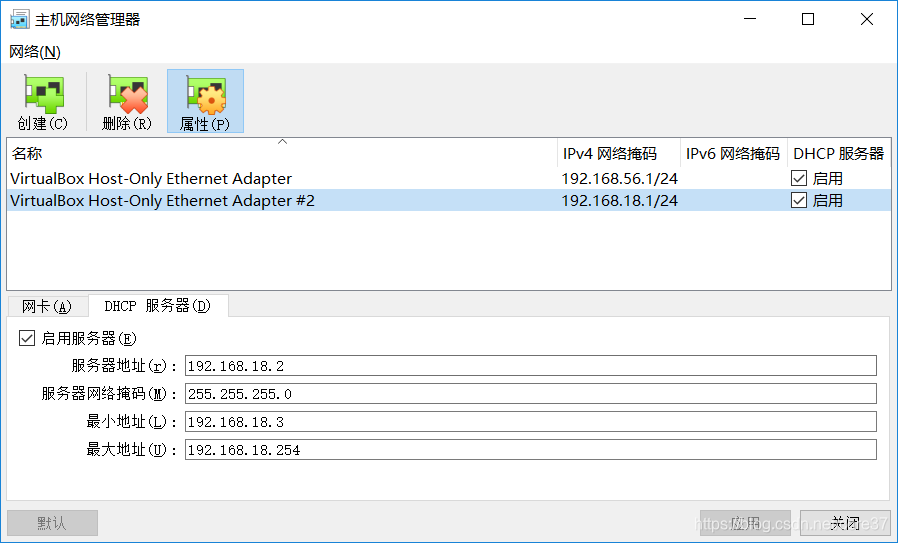Click the 最小地址 field with 192.168.18.3
898x543 pixels.
click(530, 422)
